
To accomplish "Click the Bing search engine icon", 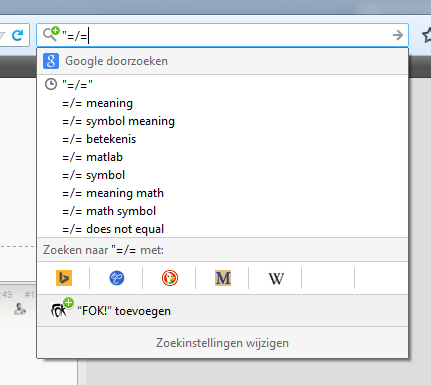I will (64, 278).
